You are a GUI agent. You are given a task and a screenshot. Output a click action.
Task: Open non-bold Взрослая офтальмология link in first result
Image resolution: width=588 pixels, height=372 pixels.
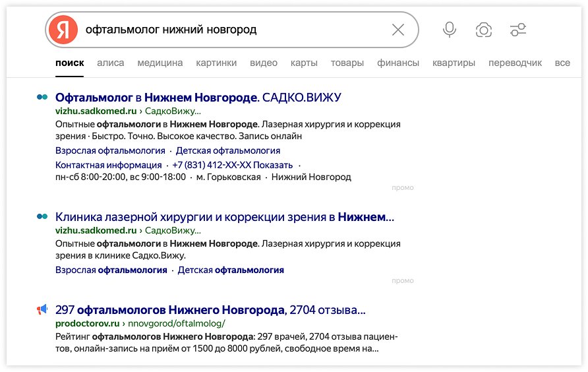click(110, 150)
